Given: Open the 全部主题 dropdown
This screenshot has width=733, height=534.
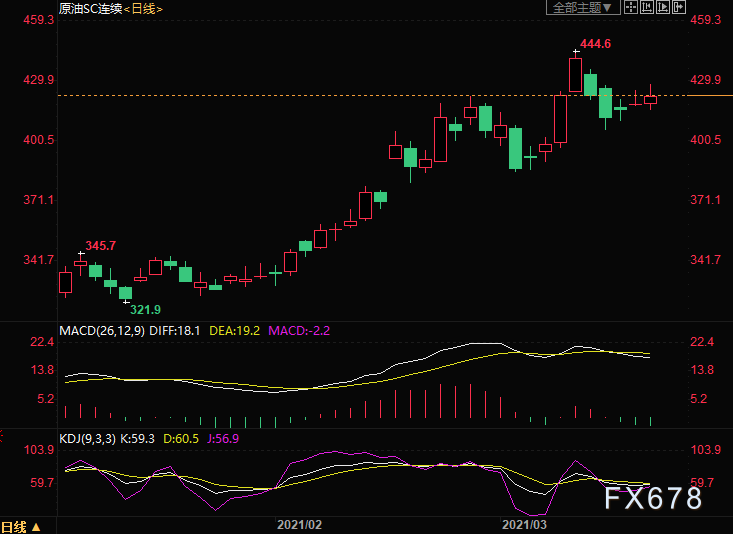Looking at the screenshot, I should (x=582, y=7).
